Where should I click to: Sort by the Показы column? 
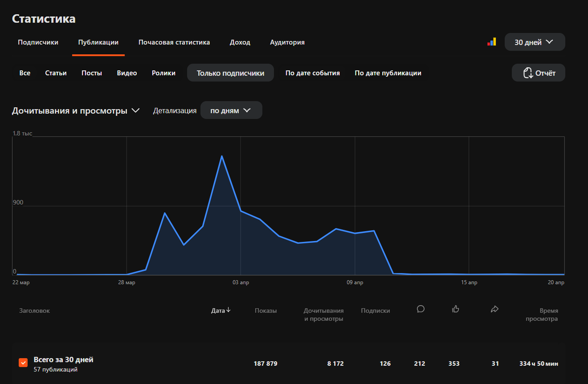[266, 311]
